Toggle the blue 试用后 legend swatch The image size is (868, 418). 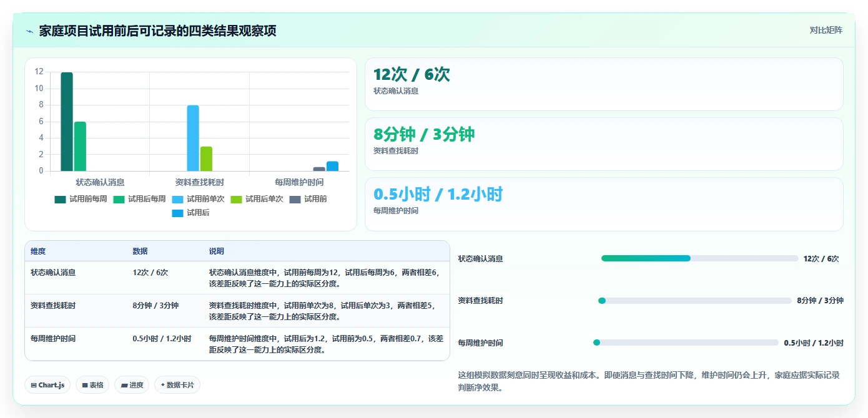pyautogui.click(x=177, y=213)
